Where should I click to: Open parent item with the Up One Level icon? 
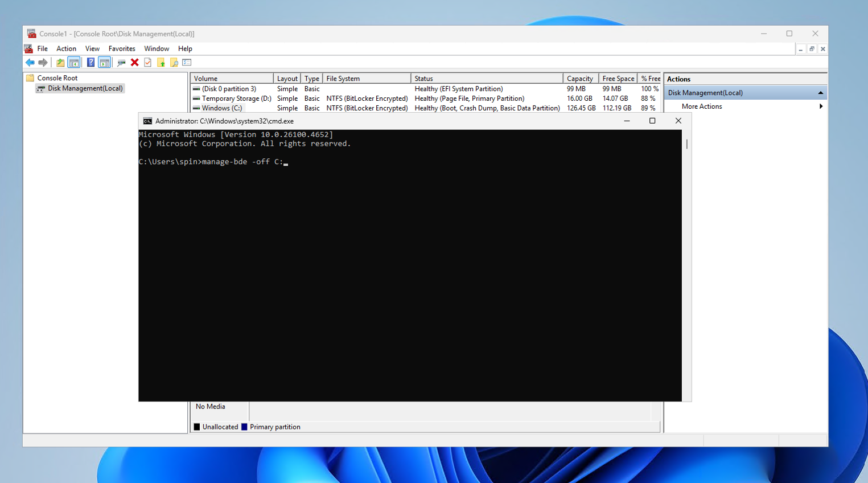[x=60, y=63]
